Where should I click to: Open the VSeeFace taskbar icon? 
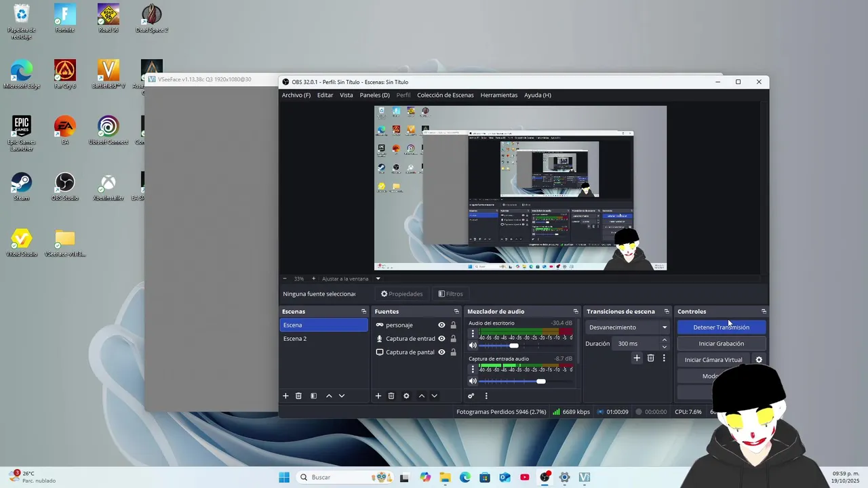(x=585, y=477)
